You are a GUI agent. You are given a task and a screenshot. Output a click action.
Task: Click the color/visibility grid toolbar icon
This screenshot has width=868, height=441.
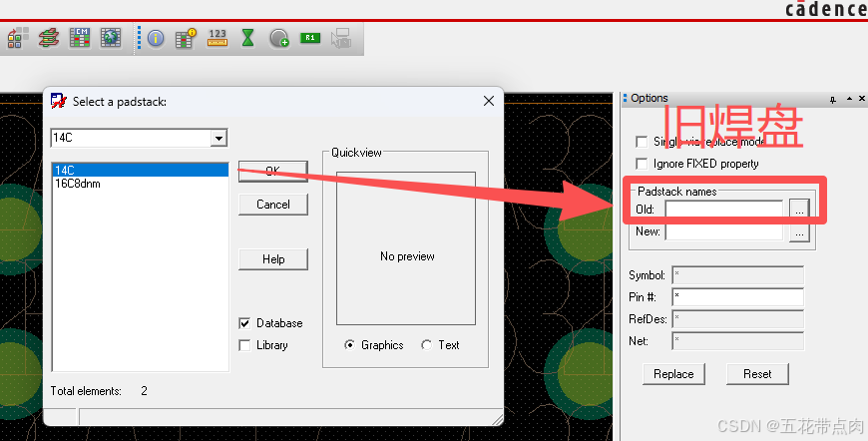click(18, 38)
